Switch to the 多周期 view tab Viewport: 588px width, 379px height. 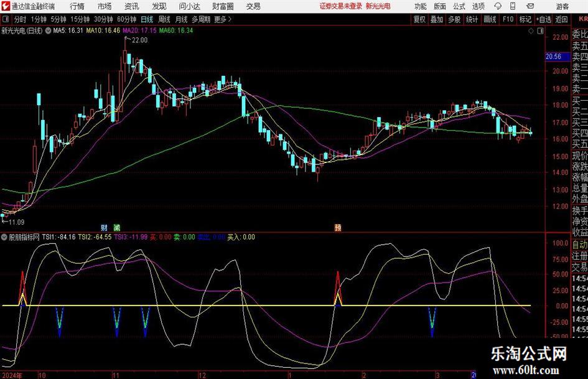(x=201, y=19)
